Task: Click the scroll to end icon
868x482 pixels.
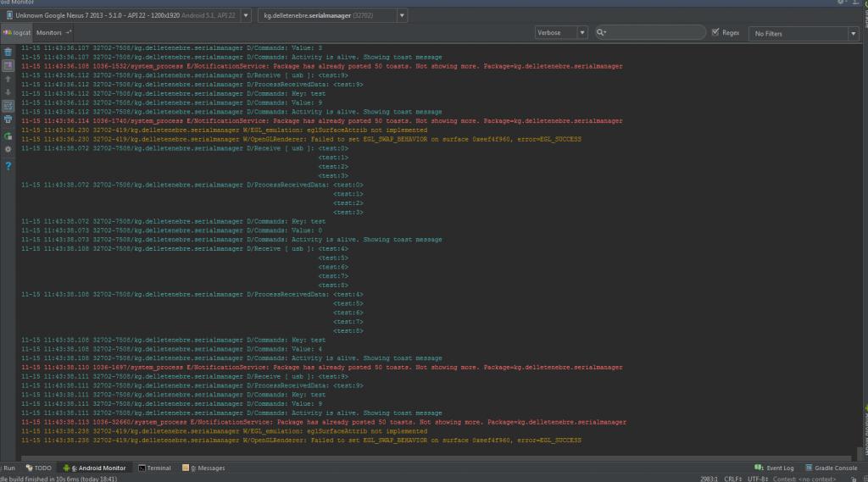Action: (8, 65)
